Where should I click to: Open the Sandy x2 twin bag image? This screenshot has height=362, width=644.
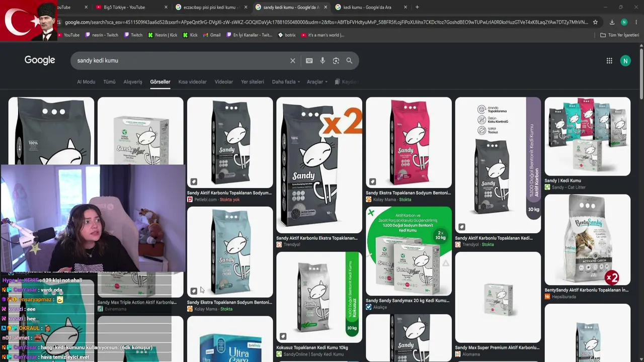click(319, 165)
